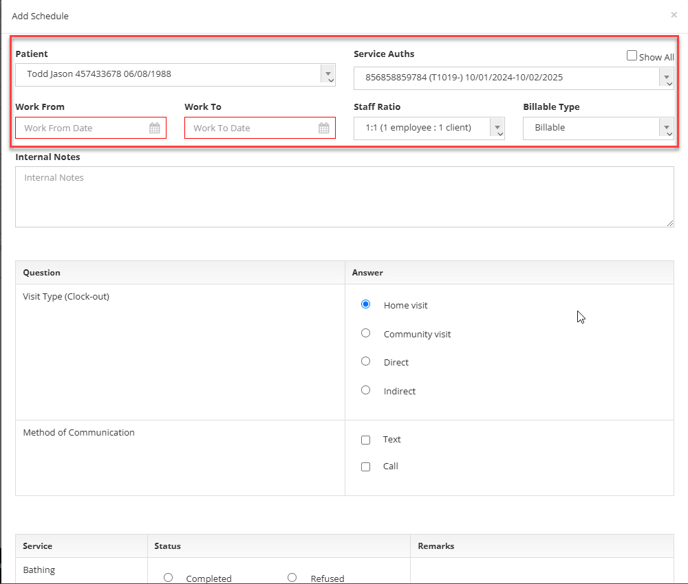This screenshot has height=584, width=688.
Task: Click the Billable Type field label
Action: tap(551, 107)
